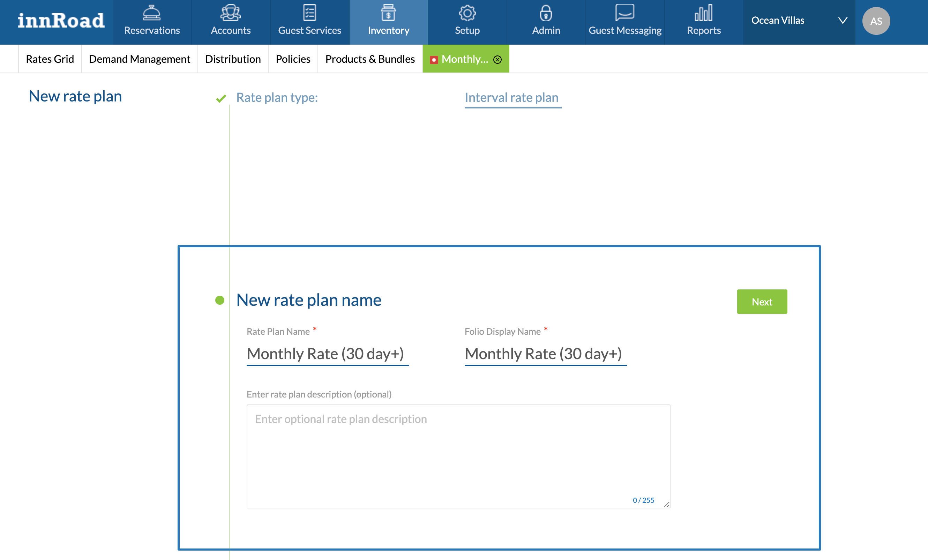The width and height of the screenshot is (928, 560).
Task: Open the Products & Bundles tab
Action: point(370,59)
